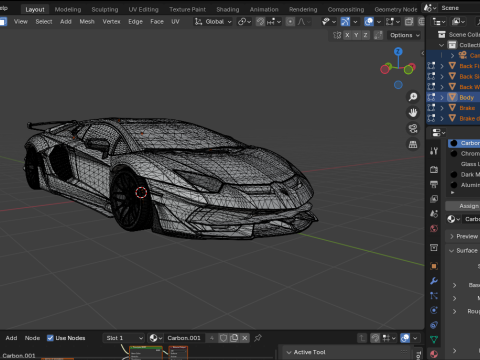
Task: Open Modifiers tab (wrench icon)
Action: [434, 281]
